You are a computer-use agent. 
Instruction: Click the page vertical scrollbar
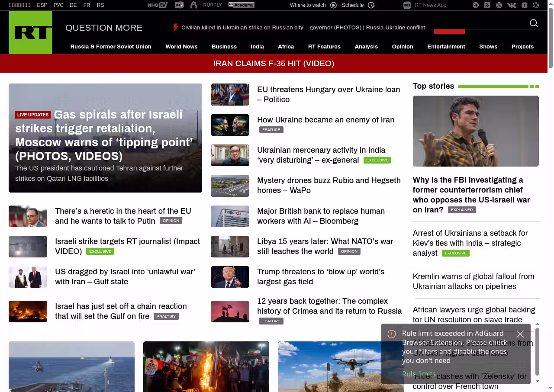point(551,39)
